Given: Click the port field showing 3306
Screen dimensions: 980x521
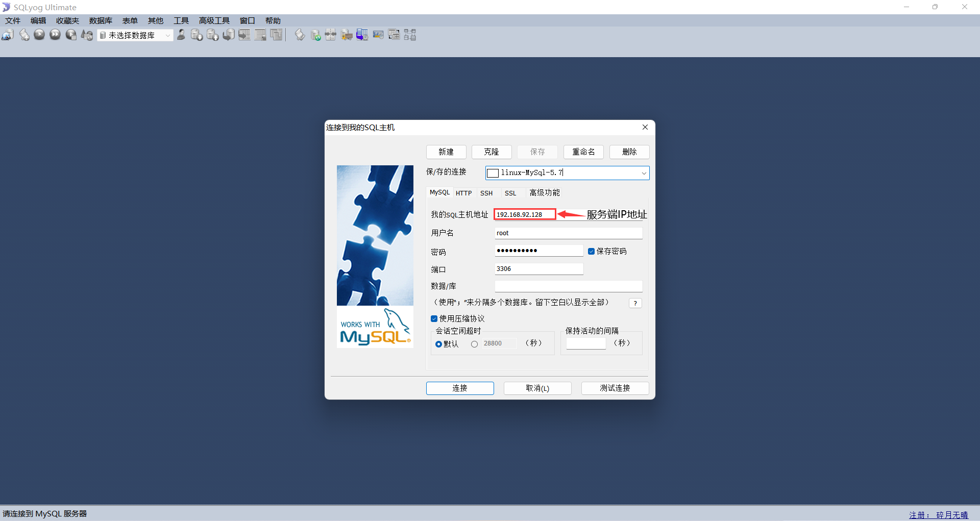Looking at the screenshot, I should point(539,269).
